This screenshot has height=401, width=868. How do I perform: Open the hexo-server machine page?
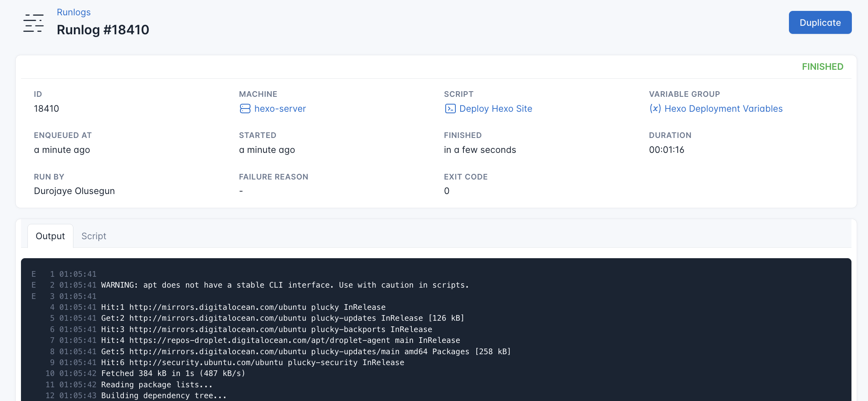click(280, 109)
